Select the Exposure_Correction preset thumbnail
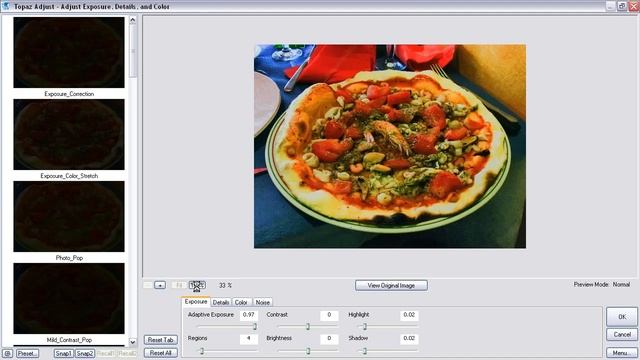640x360 pixels. click(x=69, y=52)
